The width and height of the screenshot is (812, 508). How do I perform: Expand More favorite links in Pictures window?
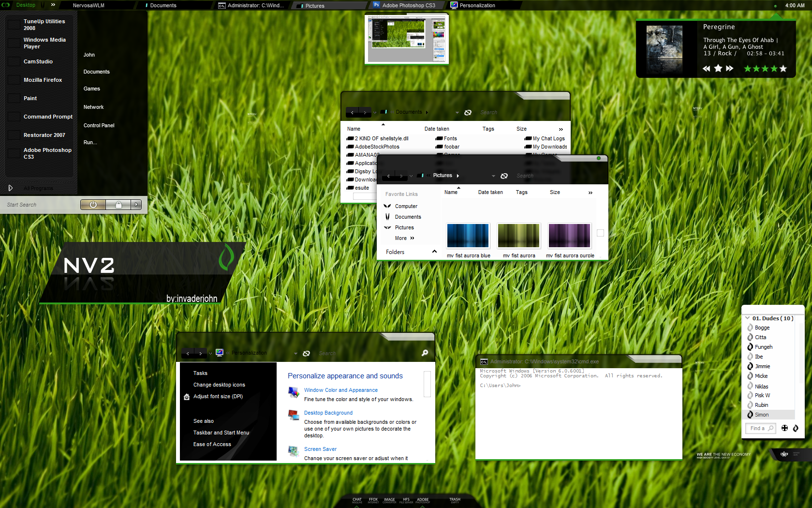pyautogui.click(x=405, y=238)
